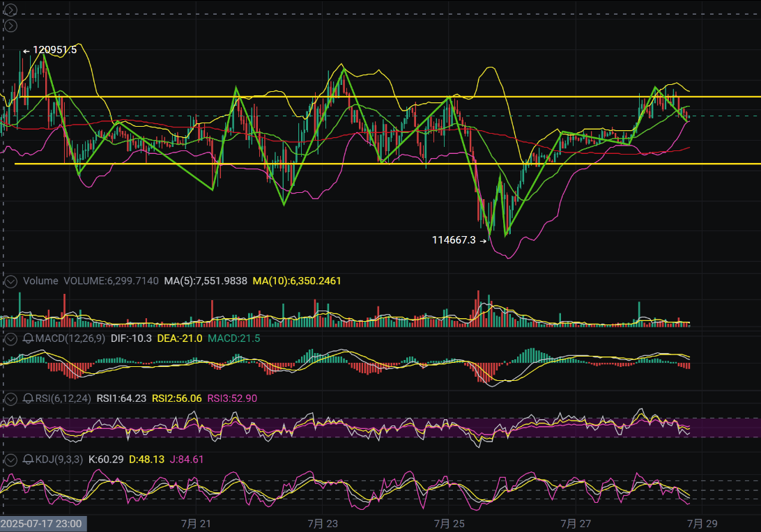
Task: Select the VOLUME:6,299.7140 value
Action: pos(111,281)
